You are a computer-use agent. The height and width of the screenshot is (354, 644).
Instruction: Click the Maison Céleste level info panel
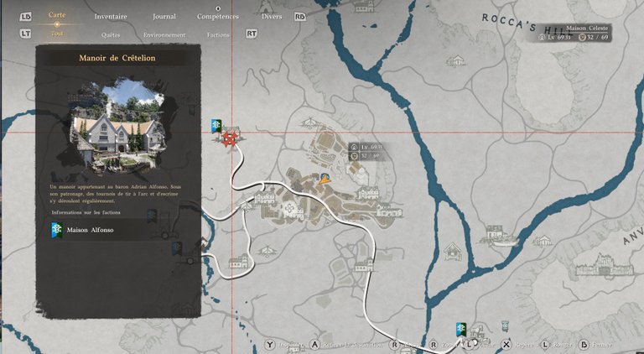click(x=574, y=33)
